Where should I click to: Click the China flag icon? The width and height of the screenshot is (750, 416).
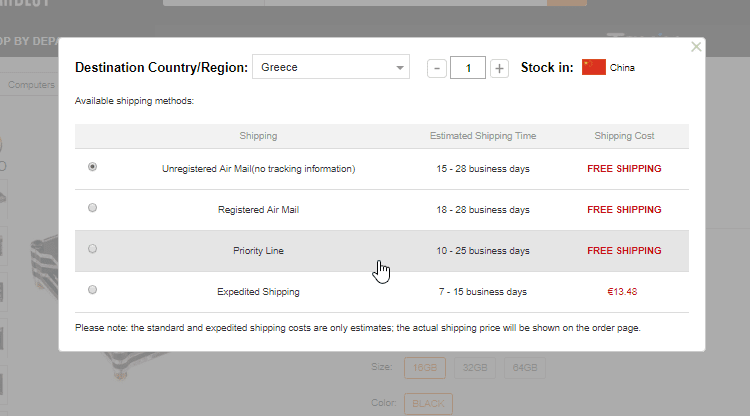pyautogui.click(x=593, y=68)
